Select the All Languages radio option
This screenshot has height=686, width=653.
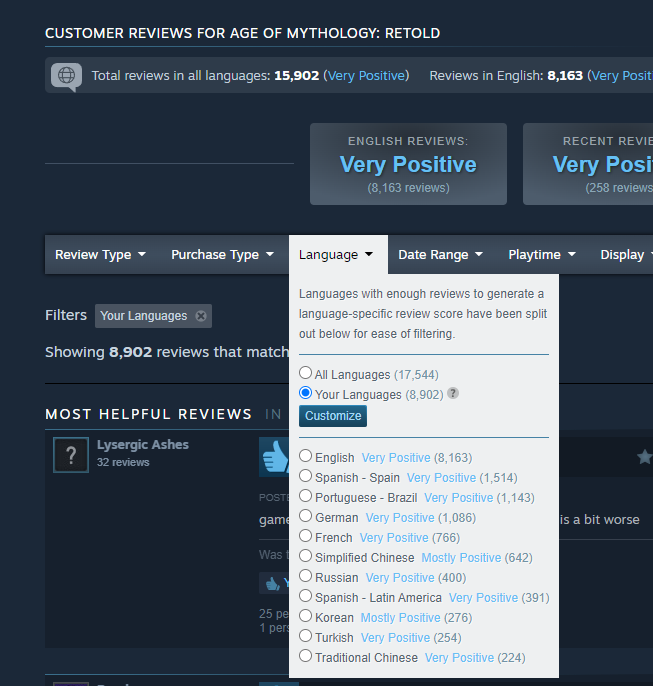(305, 373)
